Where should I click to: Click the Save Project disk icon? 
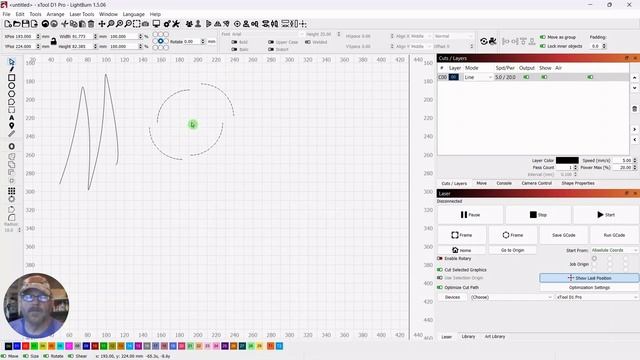(25, 24)
